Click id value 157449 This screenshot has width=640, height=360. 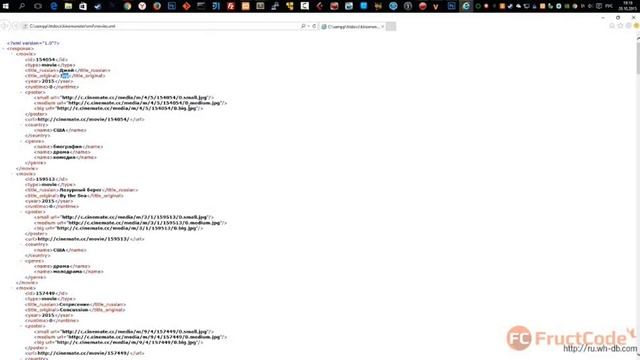[45, 293]
